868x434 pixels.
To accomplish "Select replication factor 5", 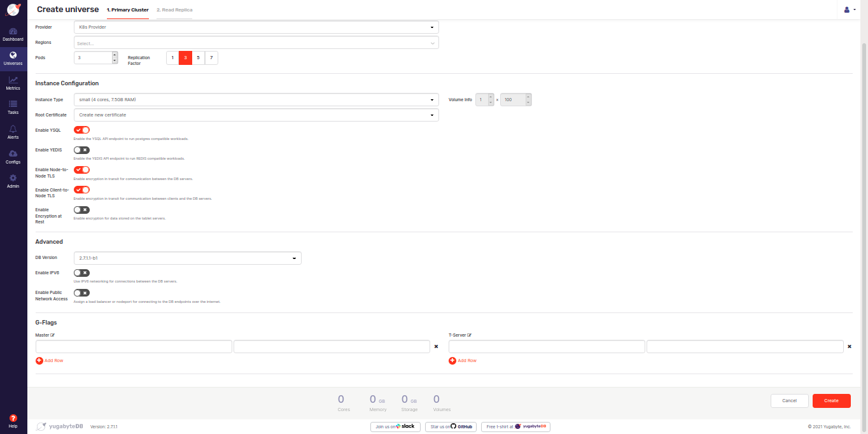I will pos(198,58).
